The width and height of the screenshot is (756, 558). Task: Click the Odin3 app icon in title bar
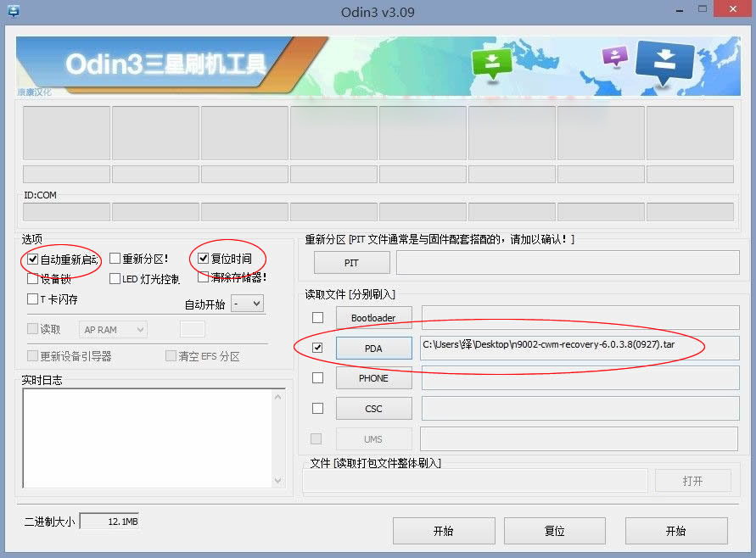(x=14, y=11)
